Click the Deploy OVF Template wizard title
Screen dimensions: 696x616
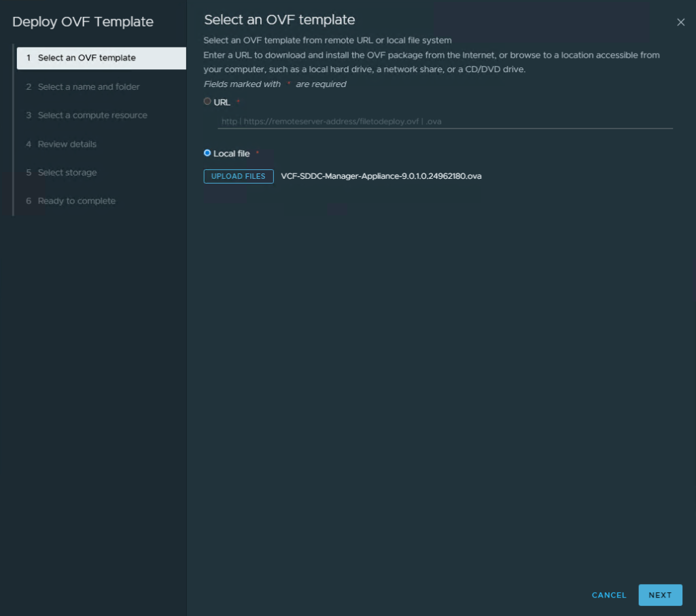pyautogui.click(x=83, y=22)
